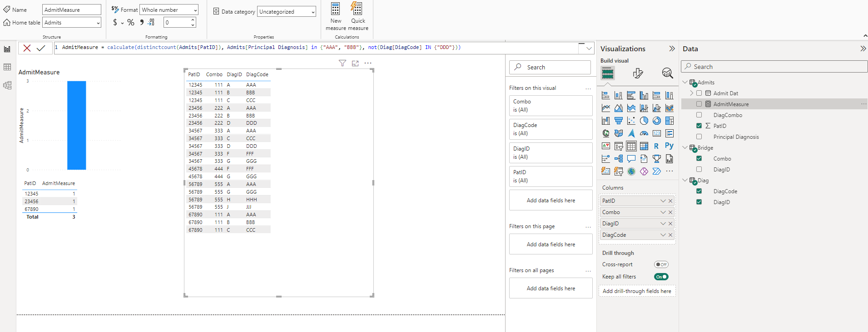Choose the Decomposition tree visual
The height and width of the screenshot is (332, 868).
coord(619,159)
